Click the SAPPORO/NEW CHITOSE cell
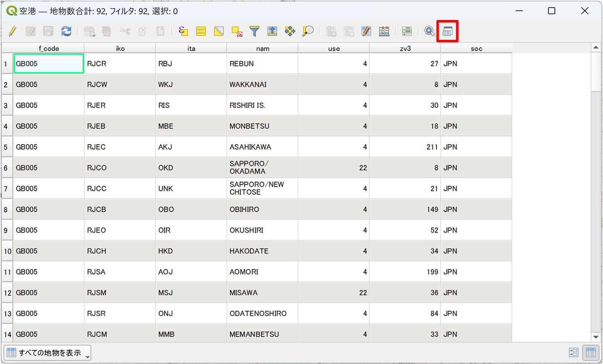Image resolution: width=603 pixels, height=364 pixels. (262, 188)
